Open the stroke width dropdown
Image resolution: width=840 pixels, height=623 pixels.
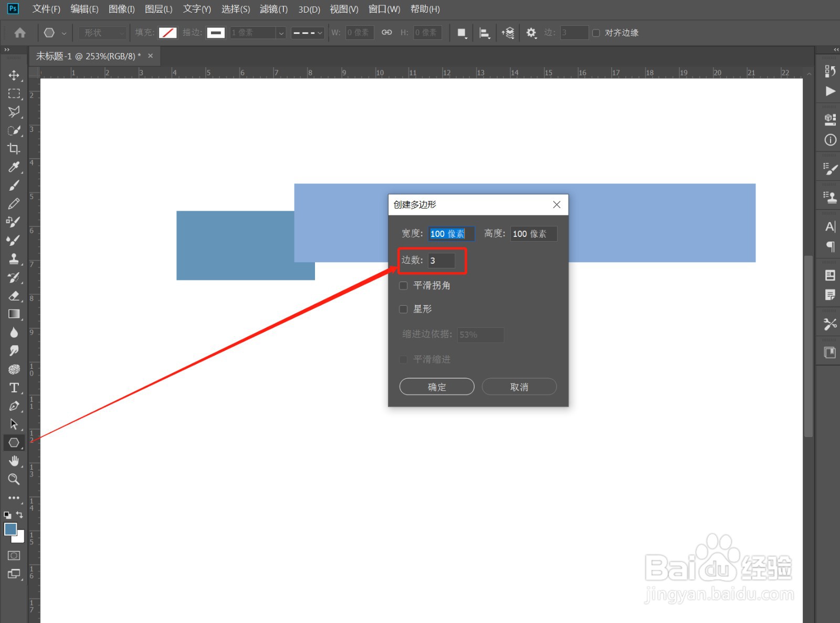click(x=281, y=33)
